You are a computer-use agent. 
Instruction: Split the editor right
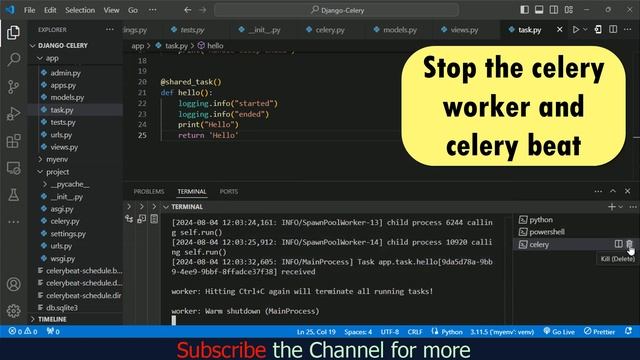(x=613, y=30)
